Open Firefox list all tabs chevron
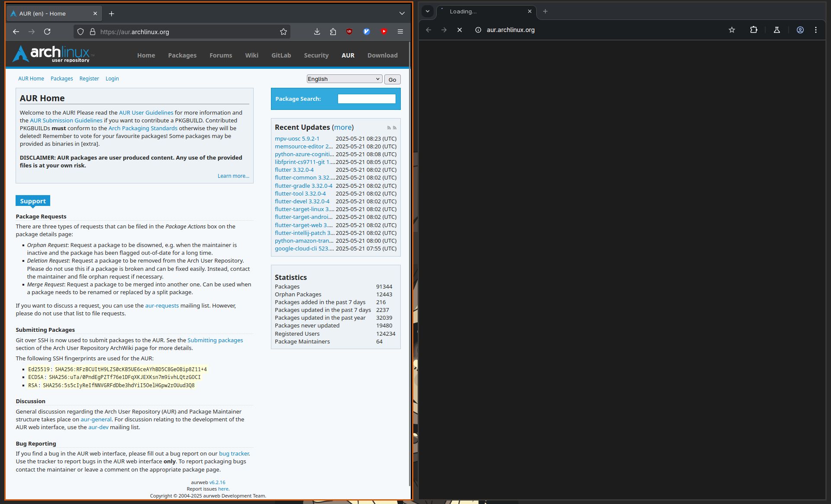 [402, 13]
